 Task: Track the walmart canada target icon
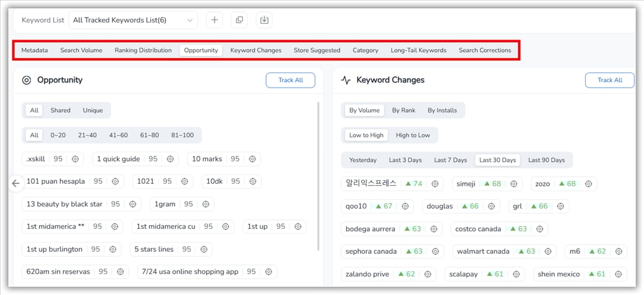(x=548, y=251)
